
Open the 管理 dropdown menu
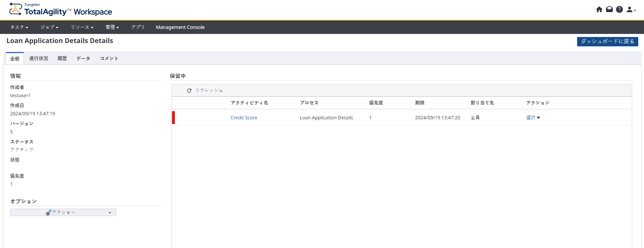coord(112,27)
